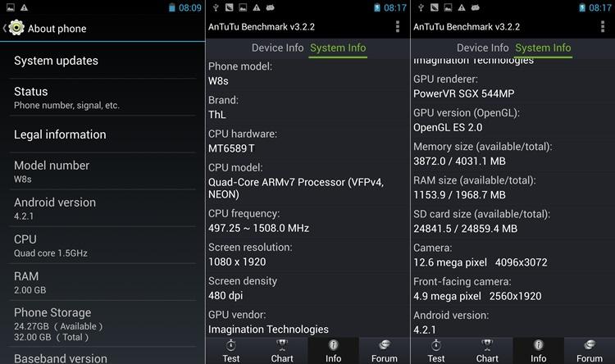615x364 pixels.
Task: Open overflow menu in middle AnTuTu screen
Action: [398, 27]
